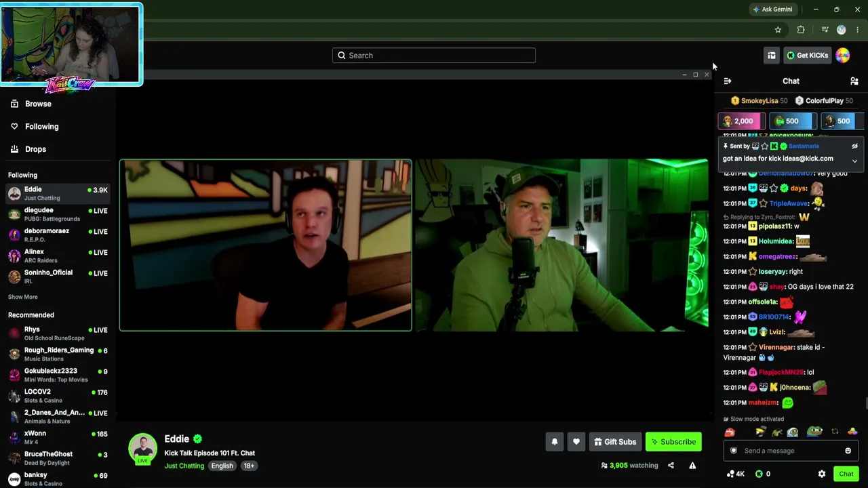Image resolution: width=868 pixels, height=488 pixels.
Task: Open Soninho_Oficial IRL stream
Action: point(58,277)
